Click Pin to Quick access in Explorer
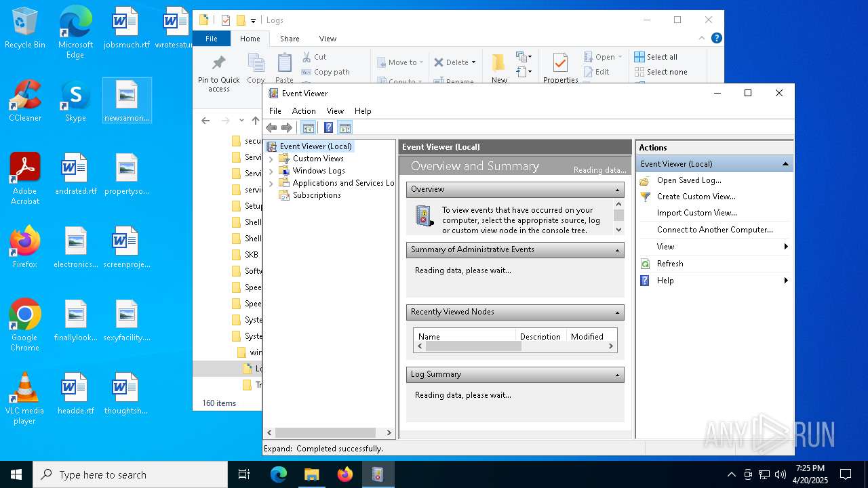Image resolution: width=868 pixels, height=488 pixels. point(218,73)
